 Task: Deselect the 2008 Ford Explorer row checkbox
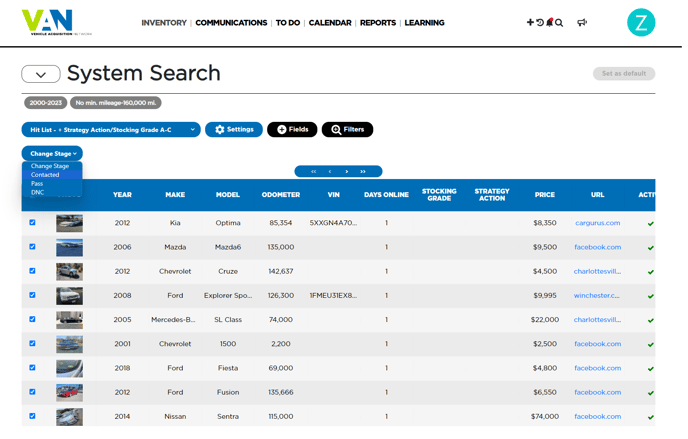coord(32,295)
